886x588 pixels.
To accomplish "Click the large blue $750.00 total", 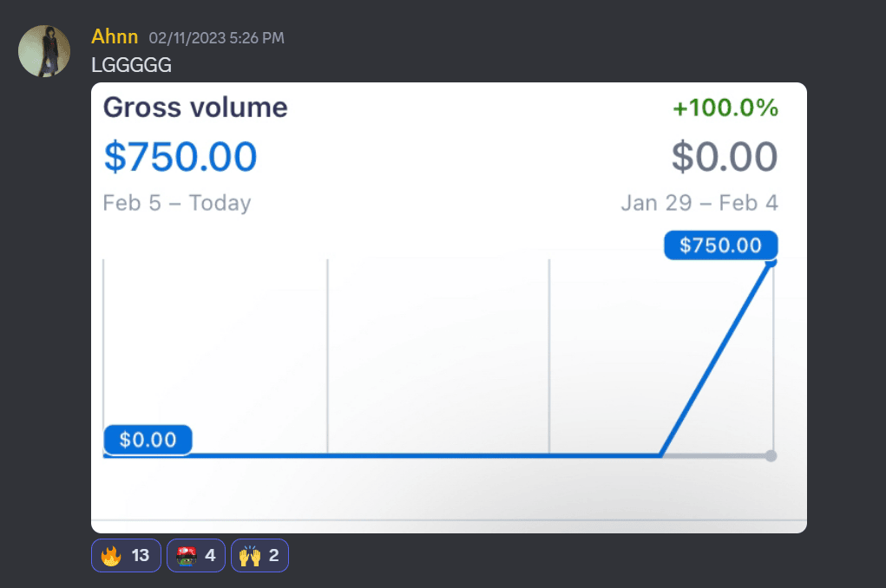I will pyautogui.click(x=180, y=157).
